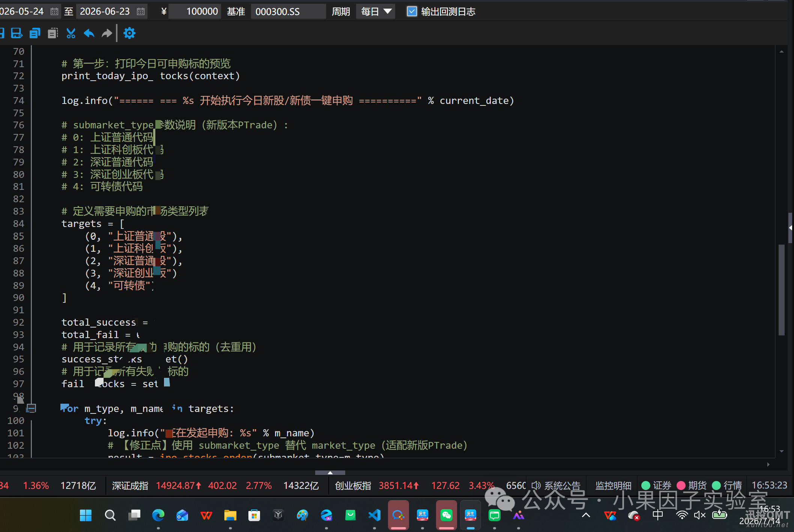Open editor settings with the gear icon
Screen dimensions: 794x532
tap(129, 33)
